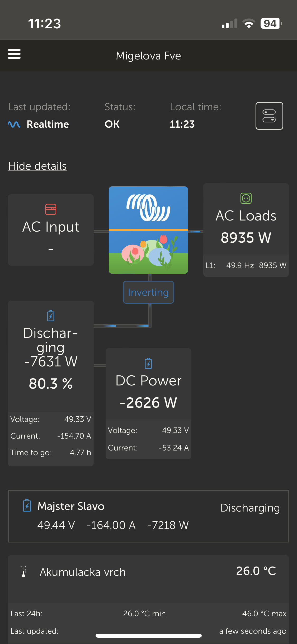Viewport: 297px width, 644px height.
Task: Open the AC Input tile
Action: 51,230
